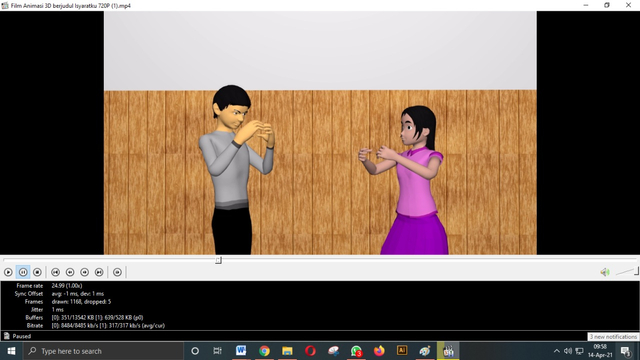The height and width of the screenshot is (360, 640).
Task: Click the seek bar position handle
Action: point(218,260)
